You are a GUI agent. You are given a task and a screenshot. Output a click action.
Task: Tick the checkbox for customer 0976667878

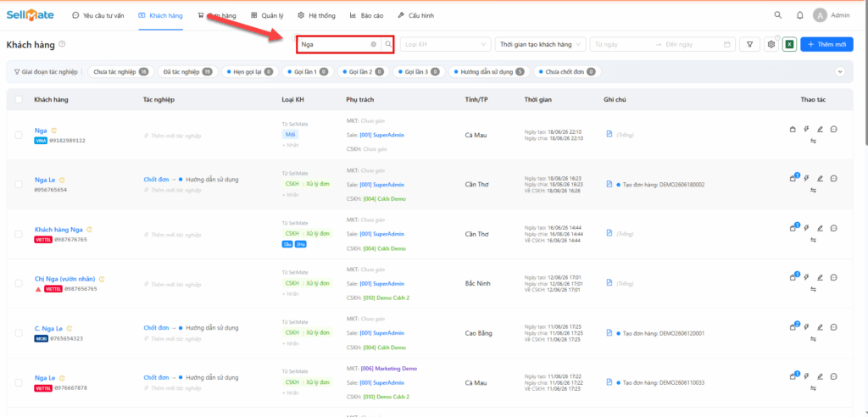click(19, 382)
